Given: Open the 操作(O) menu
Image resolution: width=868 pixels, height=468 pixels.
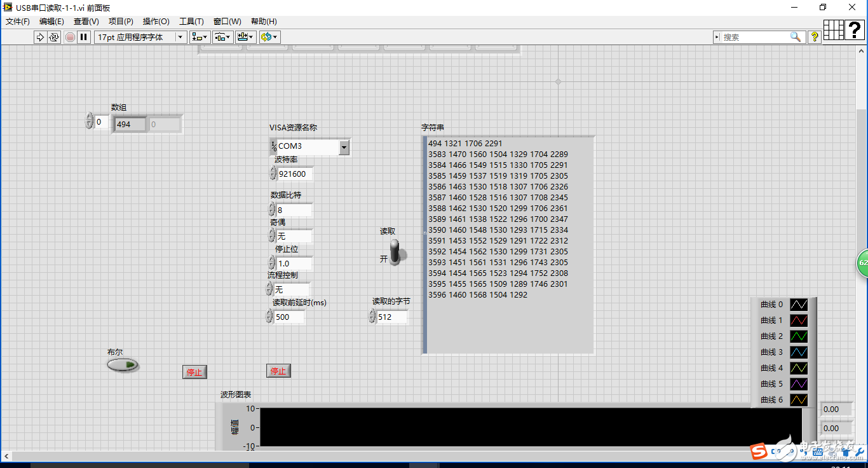Looking at the screenshot, I should pyautogui.click(x=156, y=22).
